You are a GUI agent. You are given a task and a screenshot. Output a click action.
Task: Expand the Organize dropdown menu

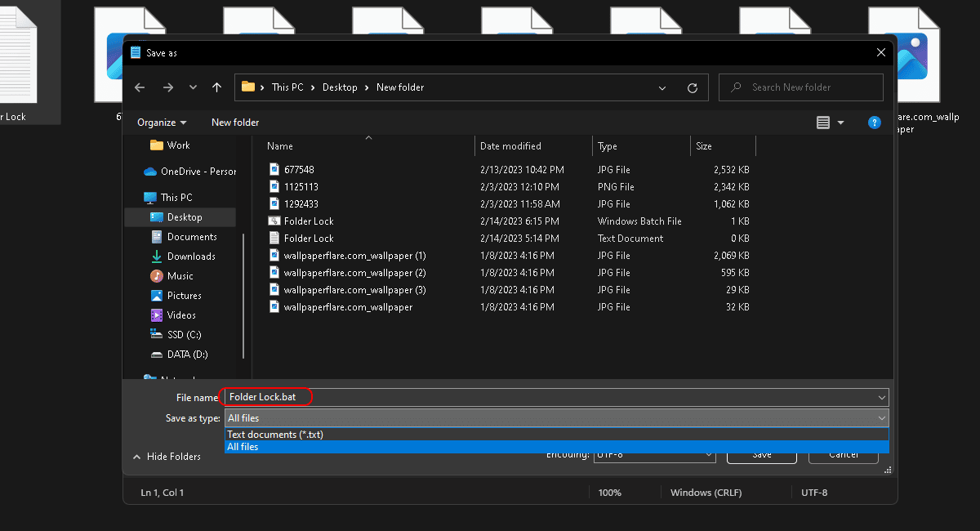[162, 123]
